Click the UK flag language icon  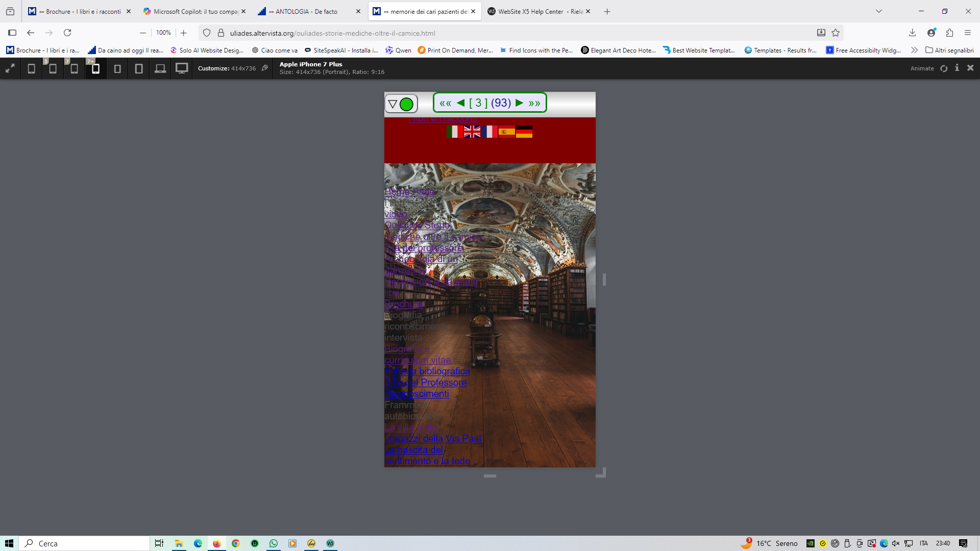click(472, 132)
